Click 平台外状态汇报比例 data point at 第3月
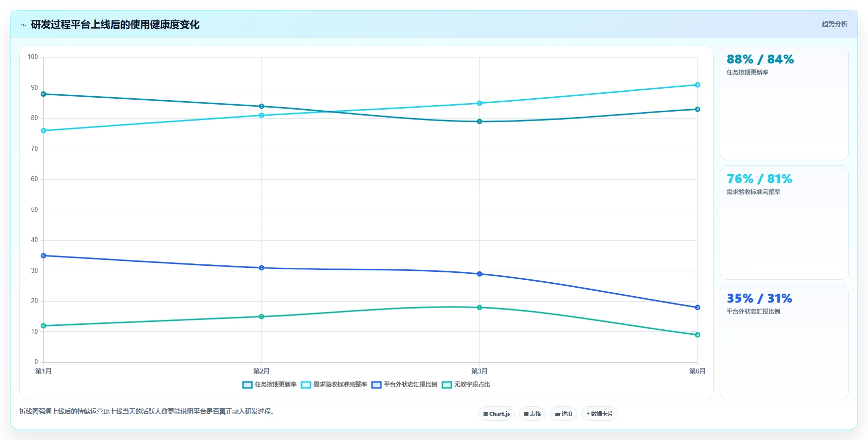 (x=480, y=274)
